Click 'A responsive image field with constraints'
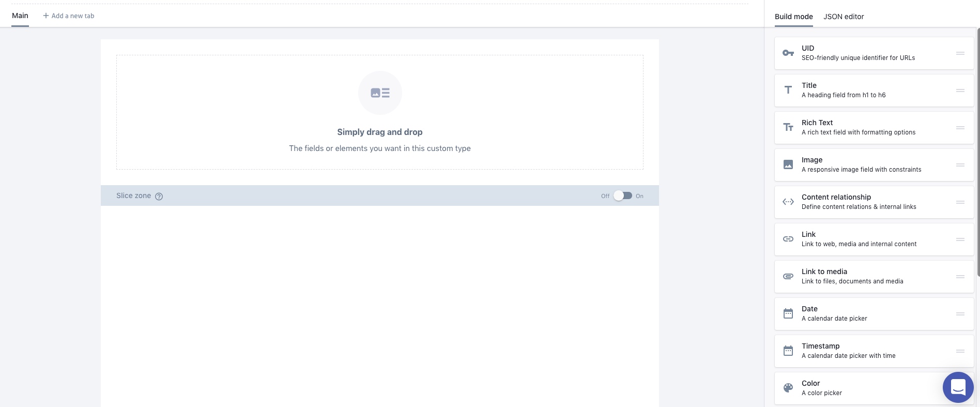The width and height of the screenshot is (980, 407). (x=861, y=170)
